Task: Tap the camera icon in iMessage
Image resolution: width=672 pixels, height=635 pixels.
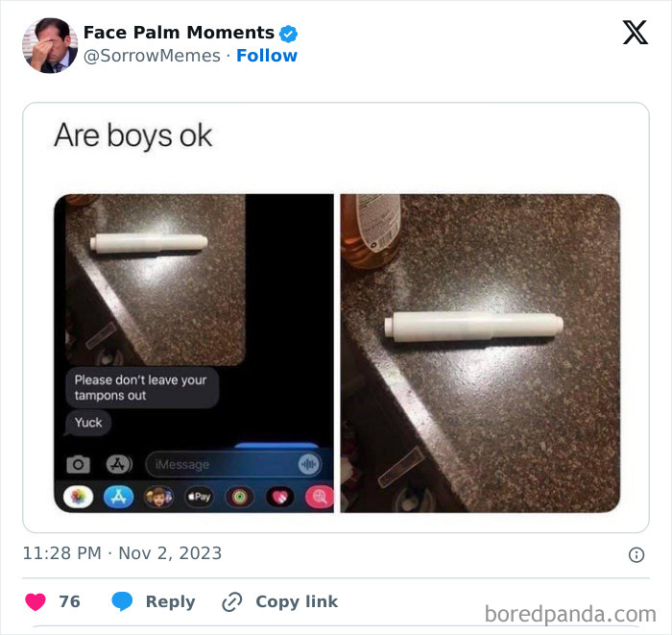Action: 78,464
